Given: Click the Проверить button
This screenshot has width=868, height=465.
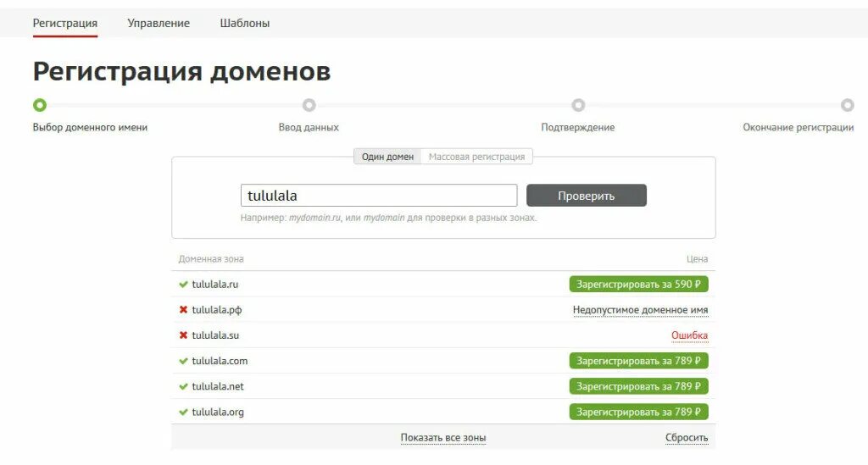Looking at the screenshot, I should [587, 195].
